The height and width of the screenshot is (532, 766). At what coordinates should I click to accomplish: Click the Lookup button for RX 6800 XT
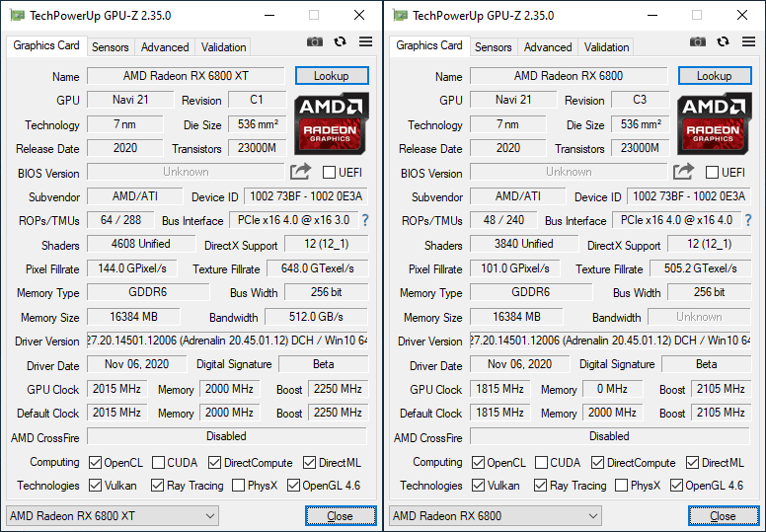tap(332, 76)
